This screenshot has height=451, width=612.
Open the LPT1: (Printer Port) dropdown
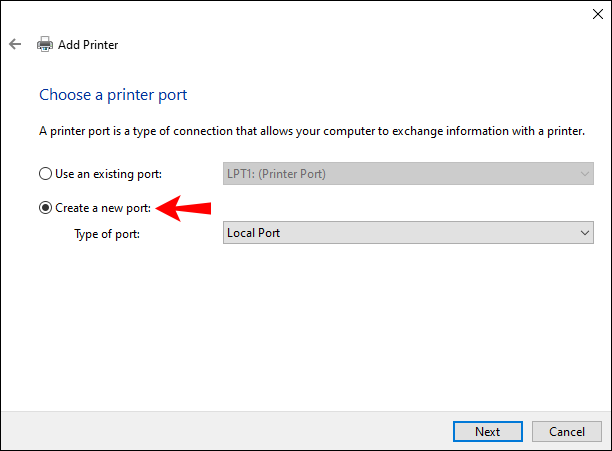pos(408,174)
